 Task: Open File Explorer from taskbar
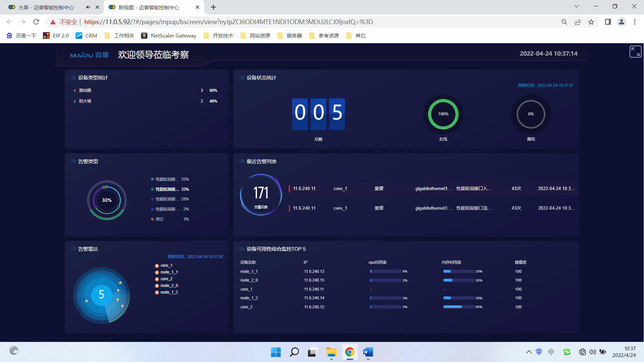click(x=331, y=352)
